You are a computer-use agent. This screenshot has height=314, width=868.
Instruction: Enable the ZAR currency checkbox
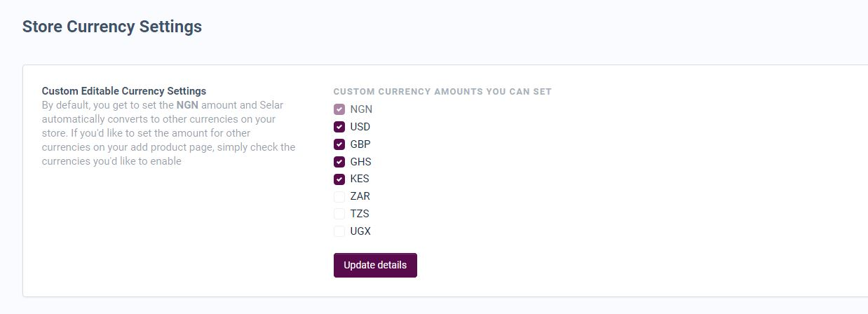(x=339, y=196)
